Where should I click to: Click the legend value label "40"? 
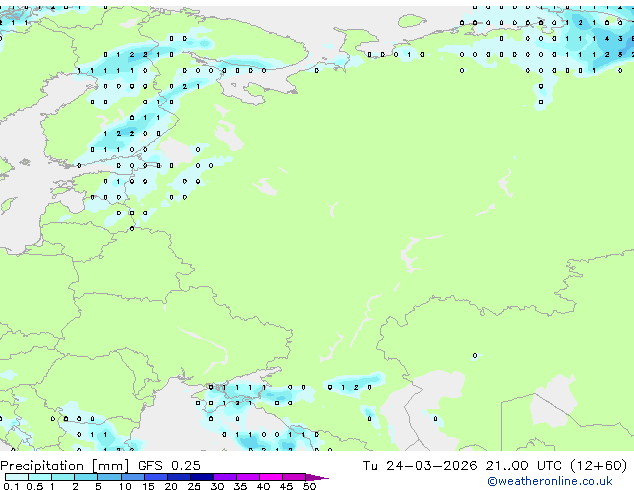pyautogui.click(x=263, y=486)
